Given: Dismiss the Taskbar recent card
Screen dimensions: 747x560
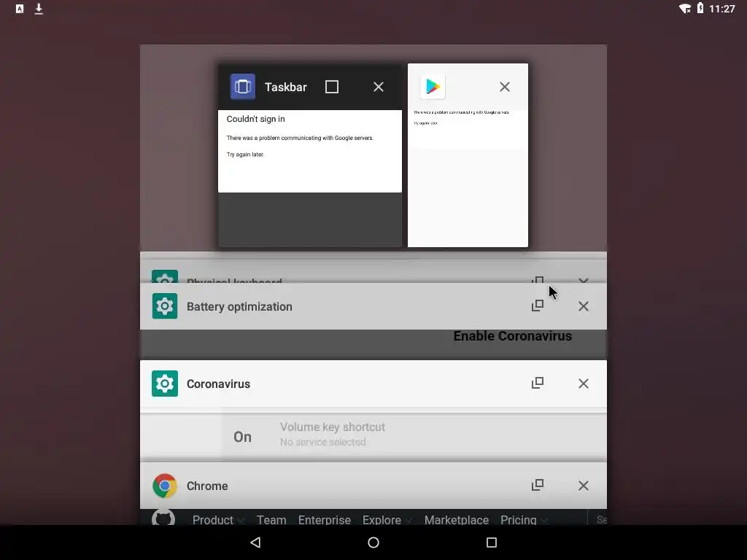Looking at the screenshot, I should 379,87.
